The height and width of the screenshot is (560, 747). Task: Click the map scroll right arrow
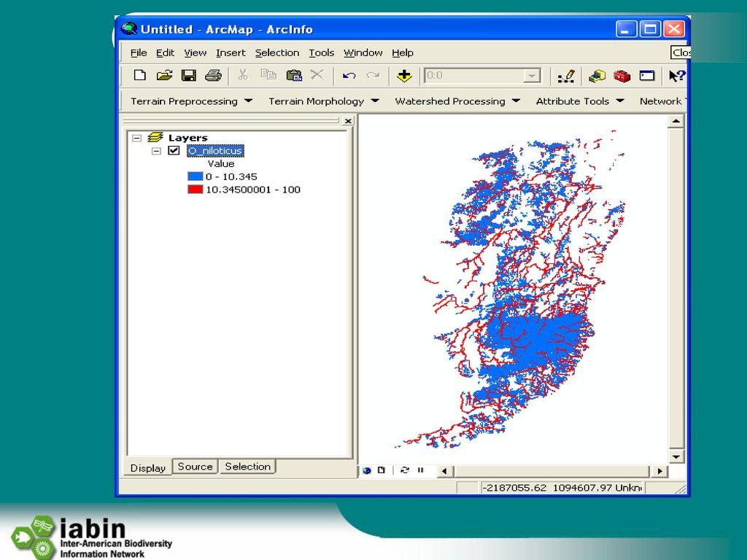tap(659, 471)
